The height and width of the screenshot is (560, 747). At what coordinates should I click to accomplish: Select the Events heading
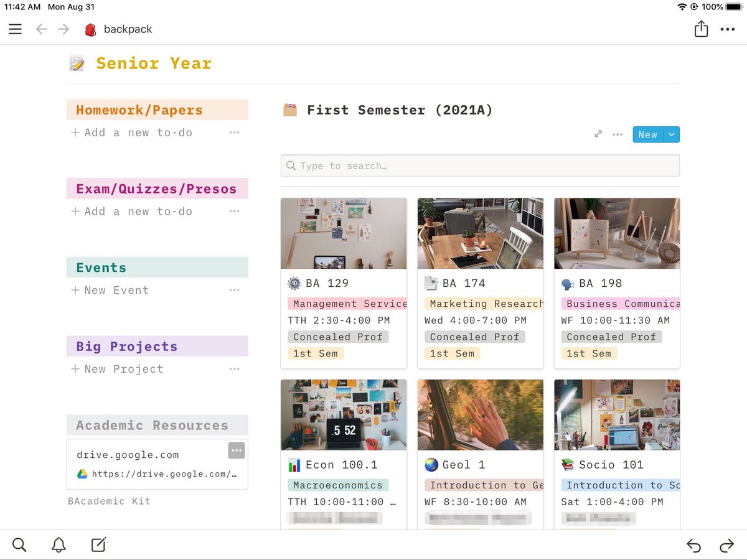pos(101,268)
